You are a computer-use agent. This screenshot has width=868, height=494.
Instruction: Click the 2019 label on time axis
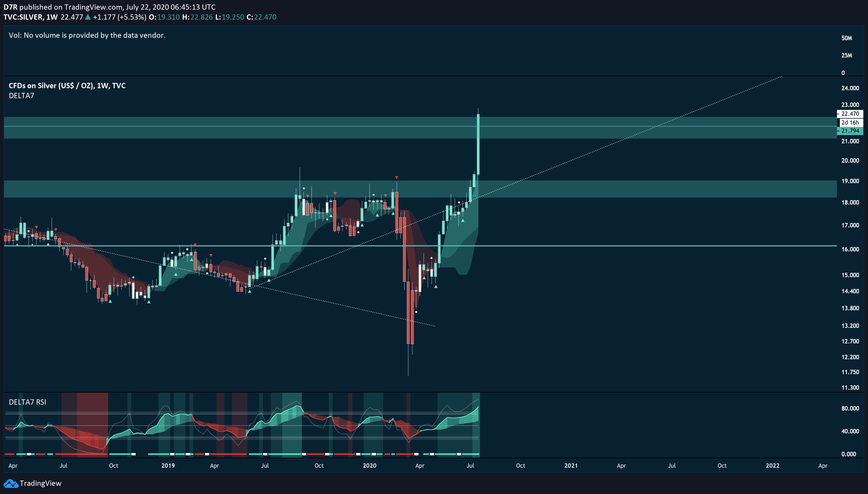(168, 466)
